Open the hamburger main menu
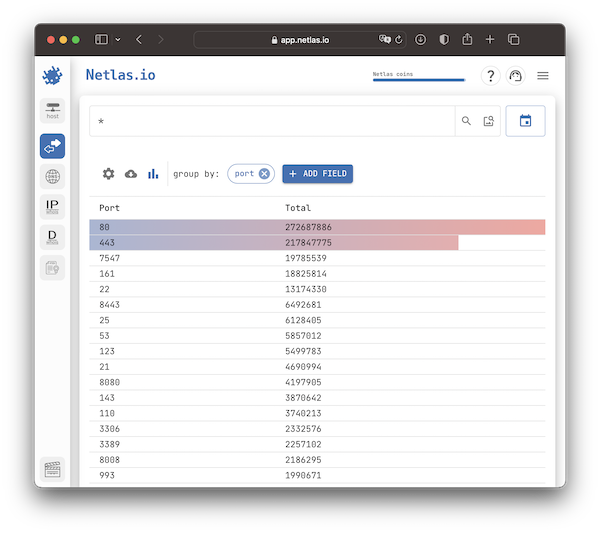Viewport: 600px width, 533px height. pos(543,76)
